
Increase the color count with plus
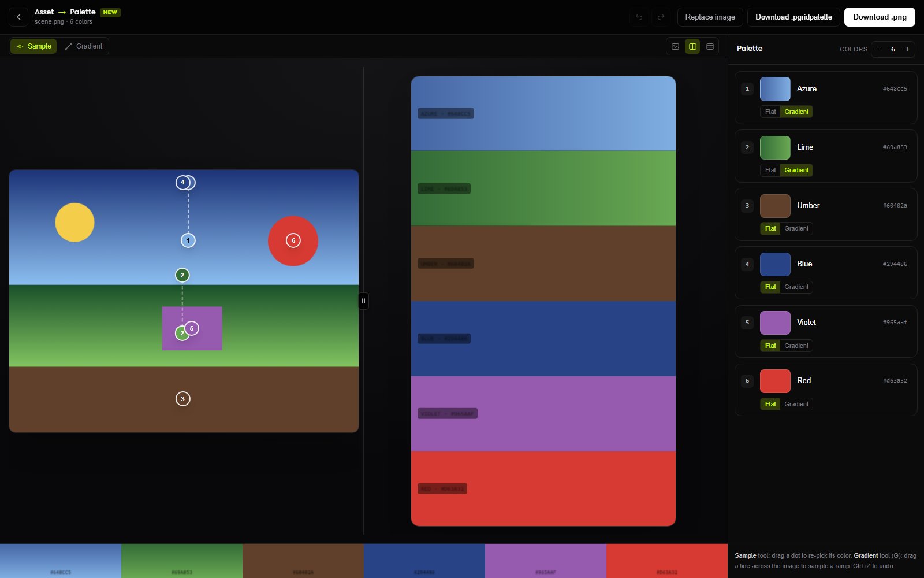907,49
